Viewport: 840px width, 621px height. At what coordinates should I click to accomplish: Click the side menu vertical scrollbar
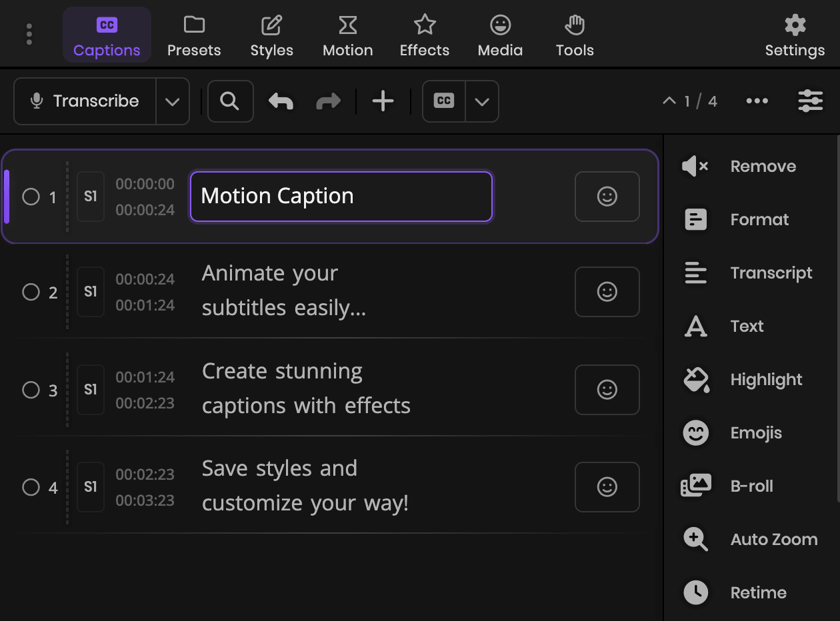(x=838, y=318)
